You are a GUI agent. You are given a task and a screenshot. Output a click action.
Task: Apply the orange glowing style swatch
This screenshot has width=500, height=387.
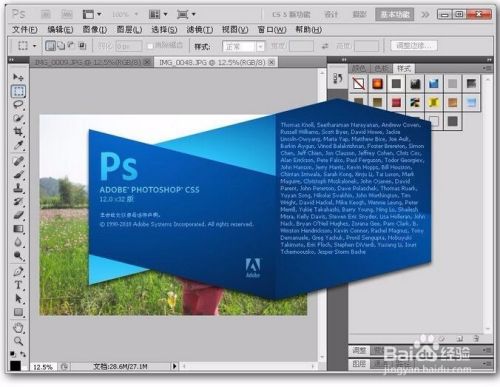click(377, 84)
